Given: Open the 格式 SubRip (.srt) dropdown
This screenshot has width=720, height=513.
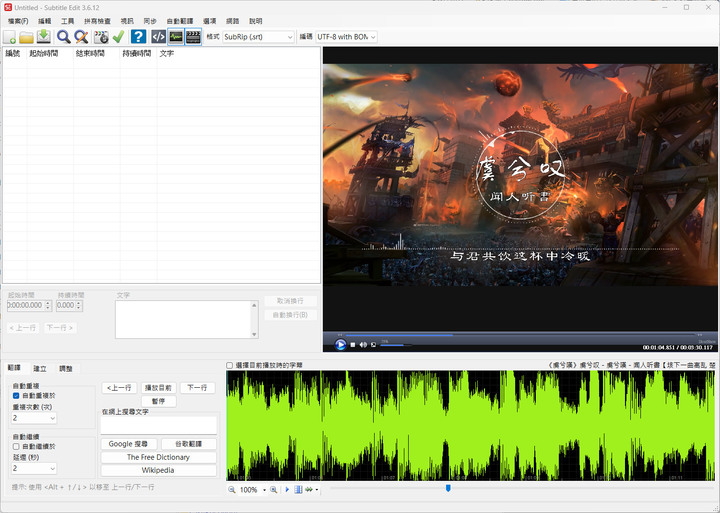Looking at the screenshot, I should point(258,37).
